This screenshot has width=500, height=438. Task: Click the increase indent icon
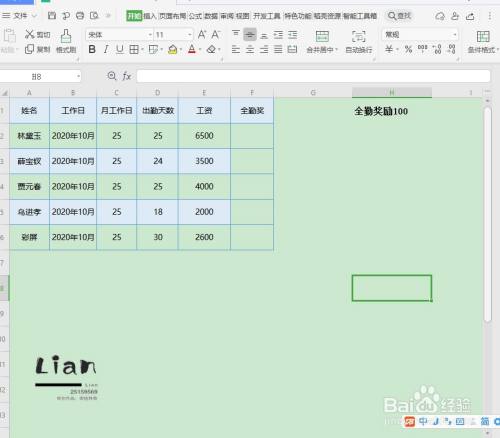pos(292,34)
